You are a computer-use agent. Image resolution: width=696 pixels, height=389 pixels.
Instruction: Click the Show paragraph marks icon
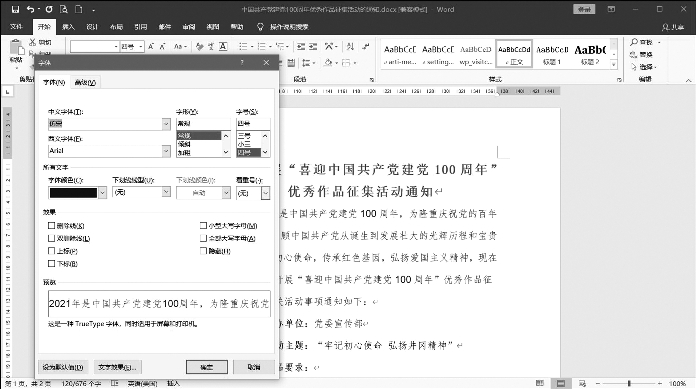pyautogui.click(x=366, y=46)
